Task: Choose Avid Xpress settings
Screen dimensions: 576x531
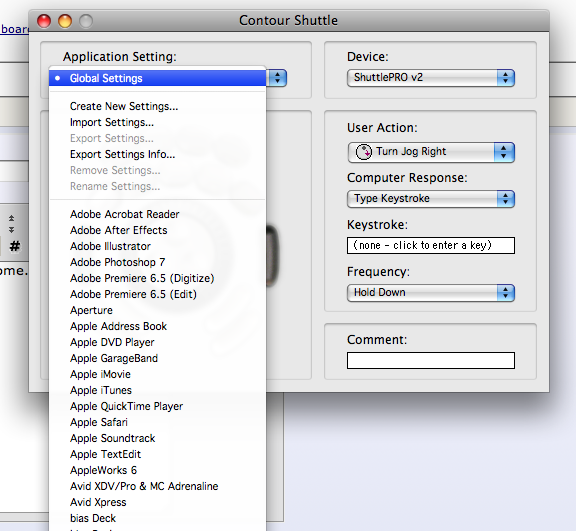Action: 157,502
